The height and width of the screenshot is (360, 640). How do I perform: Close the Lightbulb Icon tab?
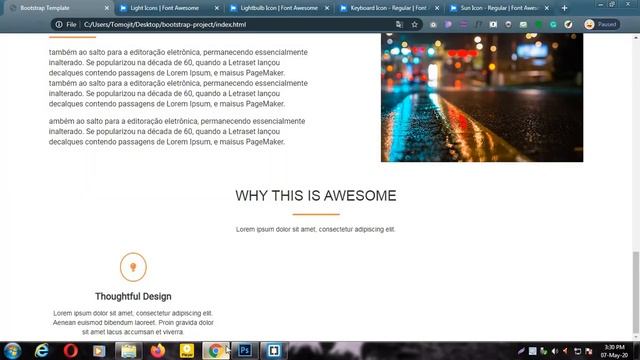click(327, 8)
